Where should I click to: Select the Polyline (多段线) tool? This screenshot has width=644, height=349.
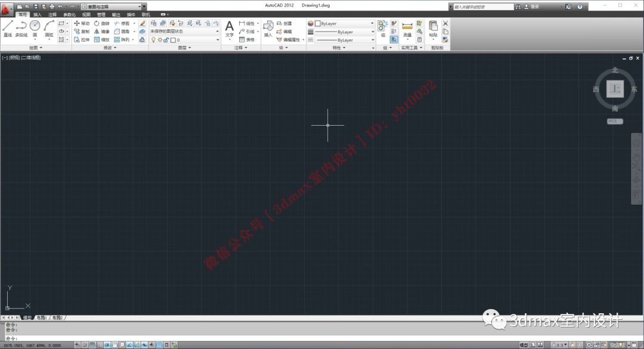(x=21, y=28)
